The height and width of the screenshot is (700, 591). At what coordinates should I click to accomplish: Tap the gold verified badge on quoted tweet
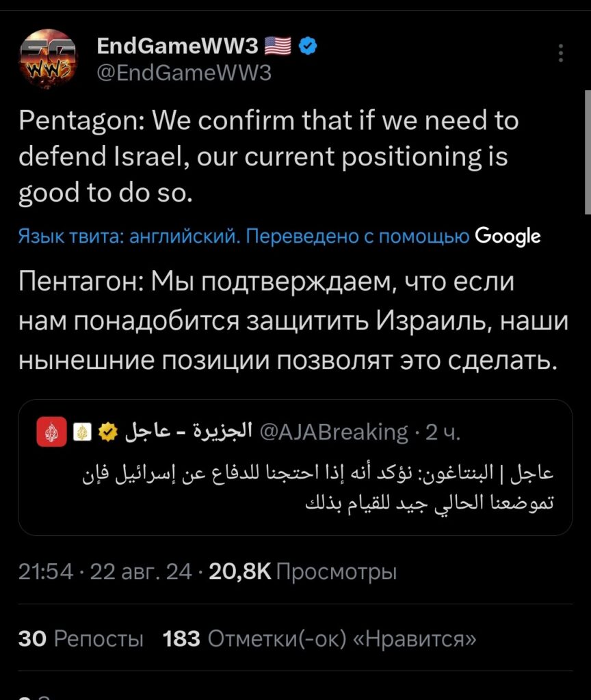(107, 432)
